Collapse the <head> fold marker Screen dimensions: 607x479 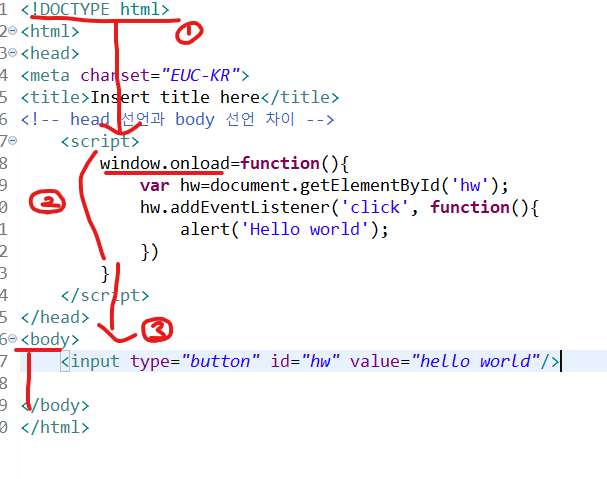coord(13,53)
